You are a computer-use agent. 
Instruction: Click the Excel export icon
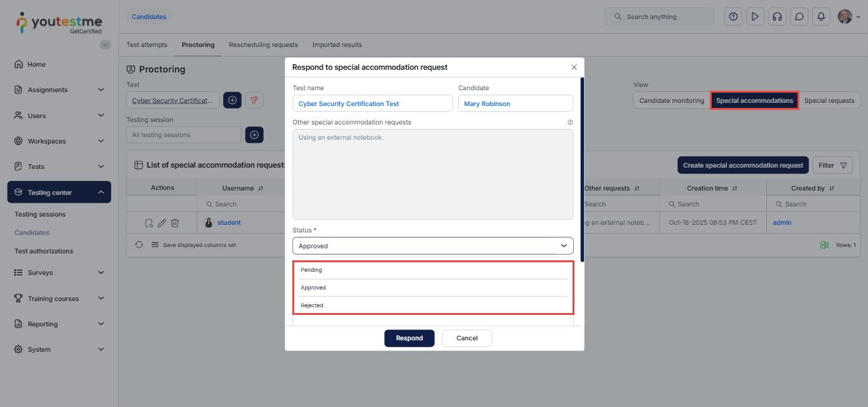824,245
